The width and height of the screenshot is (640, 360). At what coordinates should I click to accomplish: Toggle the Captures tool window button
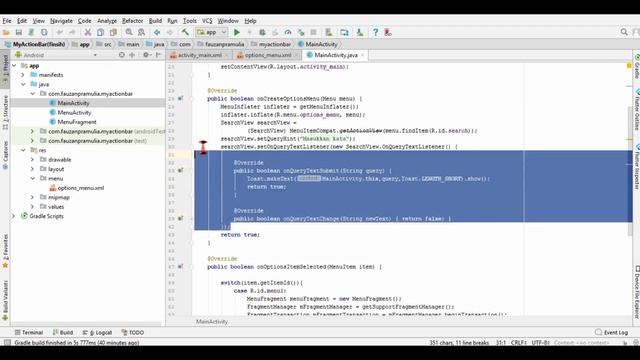click(x=5, y=155)
